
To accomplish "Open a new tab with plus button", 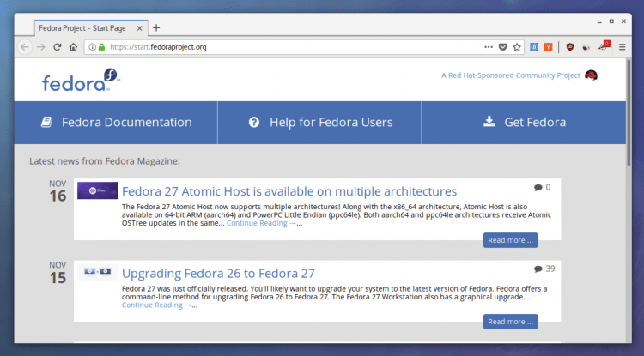I will (x=156, y=28).
